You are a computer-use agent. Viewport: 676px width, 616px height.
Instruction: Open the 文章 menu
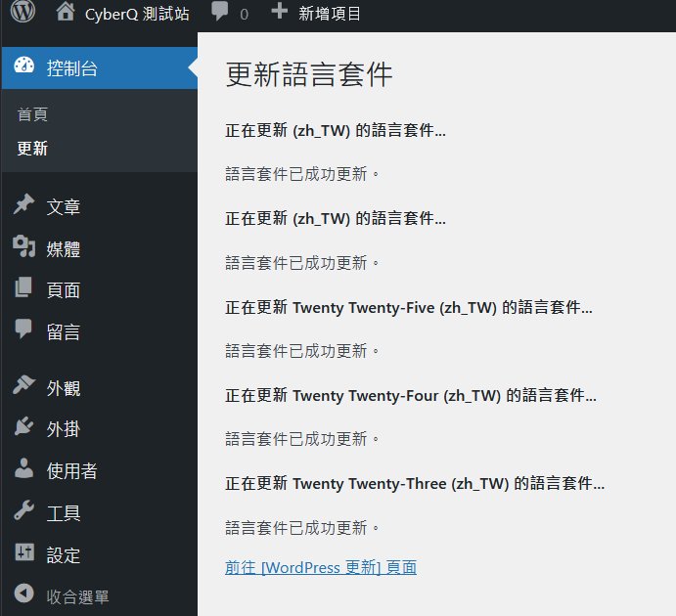64,207
